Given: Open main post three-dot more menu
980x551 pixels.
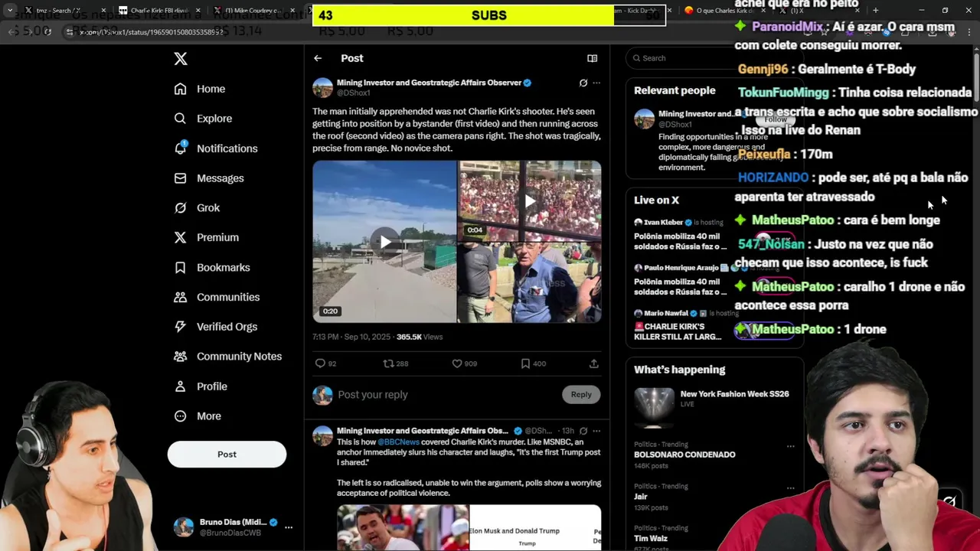Looking at the screenshot, I should click(x=596, y=83).
